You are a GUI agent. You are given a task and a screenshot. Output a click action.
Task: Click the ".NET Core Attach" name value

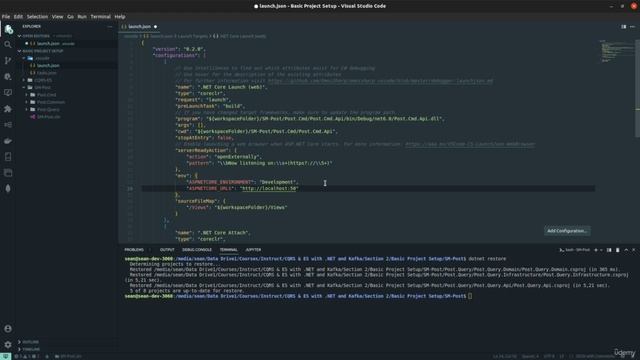(x=223, y=233)
